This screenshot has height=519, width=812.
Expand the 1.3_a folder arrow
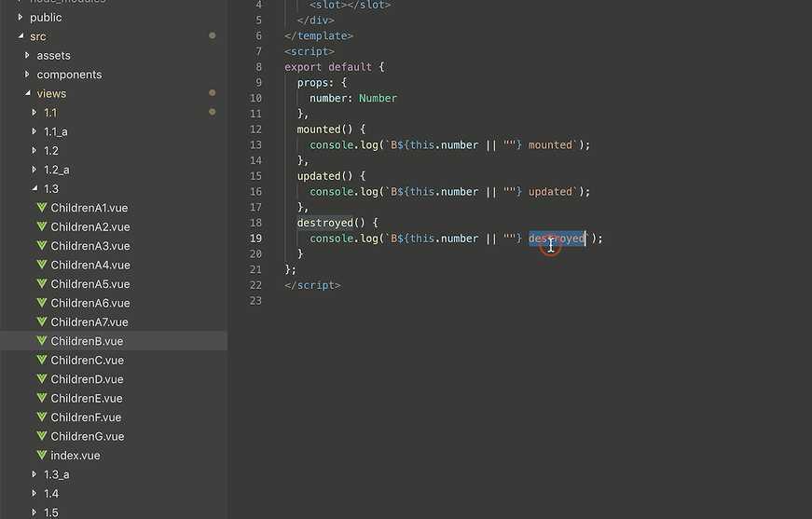click(x=34, y=474)
